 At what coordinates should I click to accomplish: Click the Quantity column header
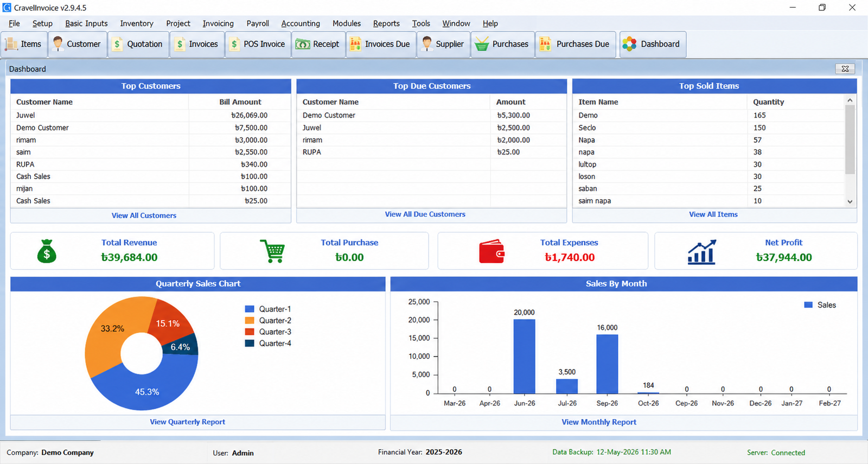pyautogui.click(x=768, y=102)
